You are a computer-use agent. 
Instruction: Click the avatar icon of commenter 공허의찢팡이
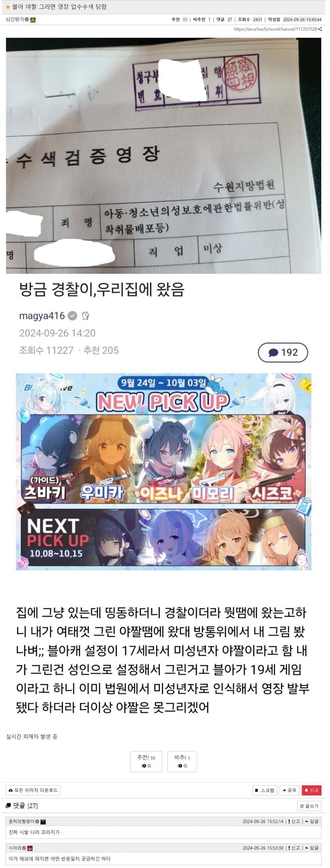(x=43, y=822)
